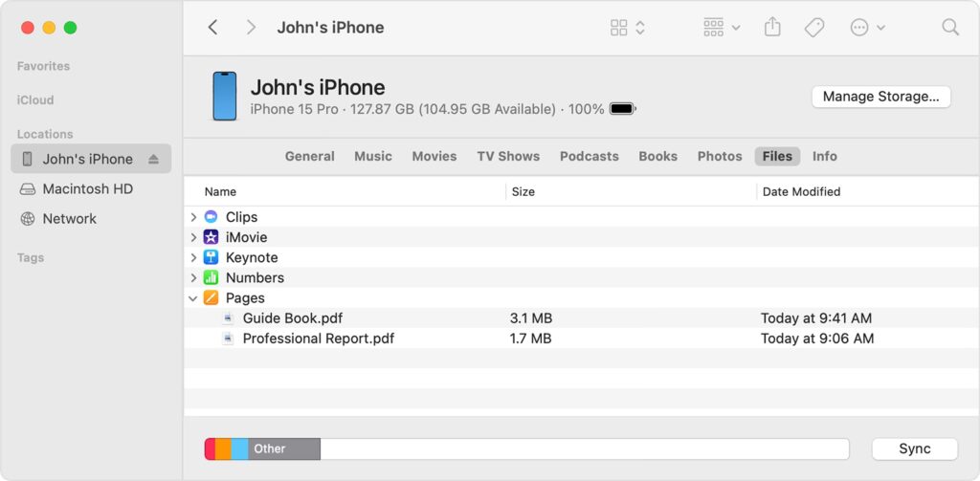Collapse the Pages folder
Image resolution: width=980 pixels, height=481 pixels.
(x=193, y=298)
